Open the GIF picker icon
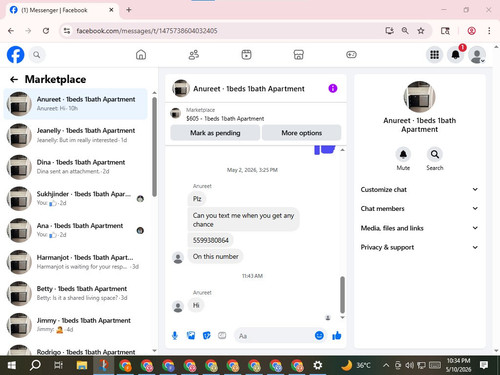The image size is (500, 375). 222,336
